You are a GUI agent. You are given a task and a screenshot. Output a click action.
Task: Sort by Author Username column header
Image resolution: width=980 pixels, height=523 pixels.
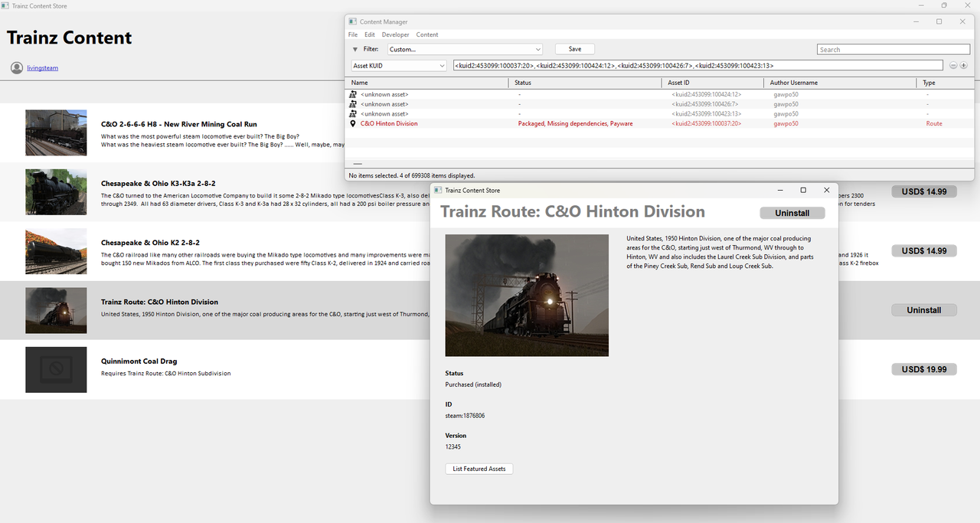(840, 83)
